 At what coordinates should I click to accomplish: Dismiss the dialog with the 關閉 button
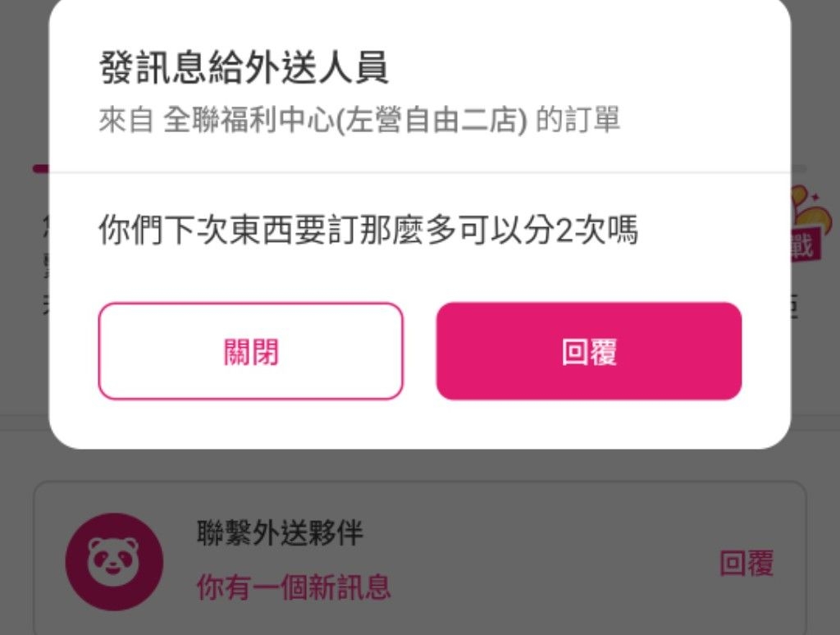250,351
